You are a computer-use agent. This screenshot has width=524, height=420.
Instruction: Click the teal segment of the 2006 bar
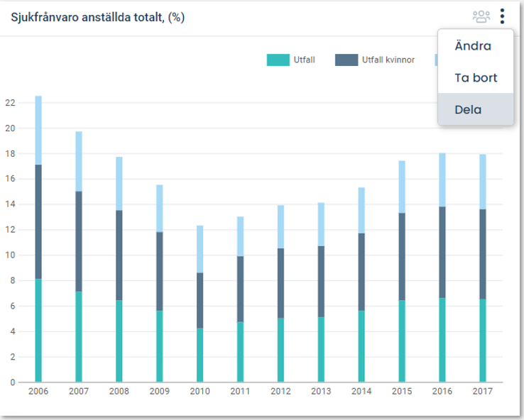point(38,331)
